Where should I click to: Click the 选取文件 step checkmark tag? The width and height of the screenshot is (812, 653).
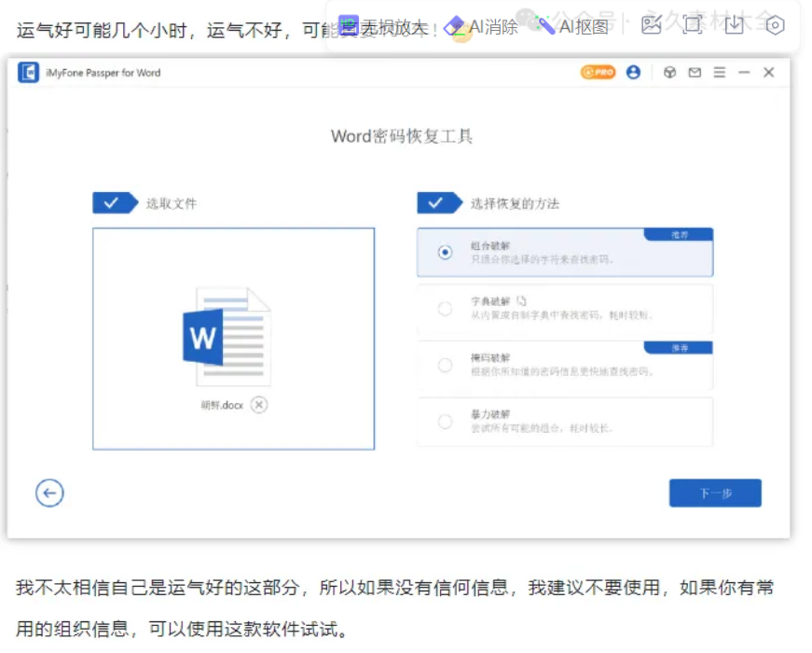click(x=115, y=202)
